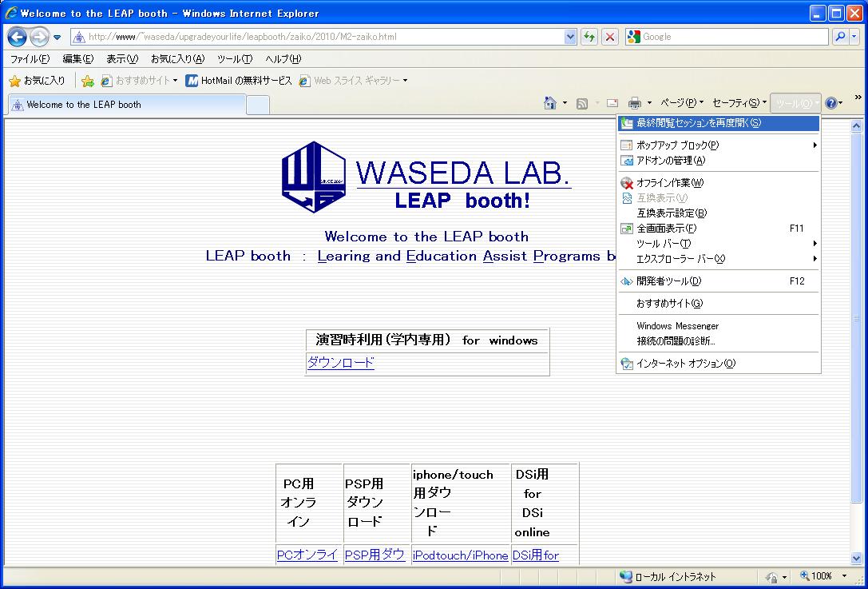
Task: Toggle オフライン作業(W) menu item
Action: click(x=719, y=183)
